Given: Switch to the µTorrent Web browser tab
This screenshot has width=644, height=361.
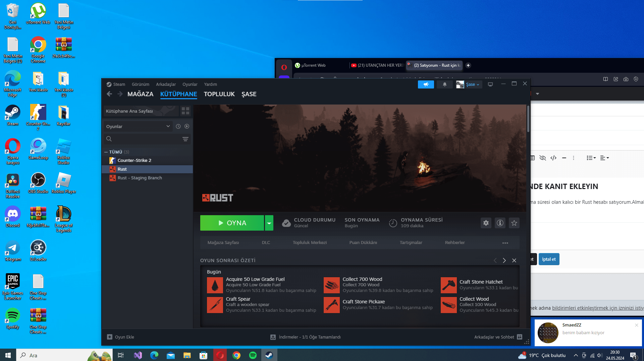Looking at the screenshot, I should [x=320, y=65].
